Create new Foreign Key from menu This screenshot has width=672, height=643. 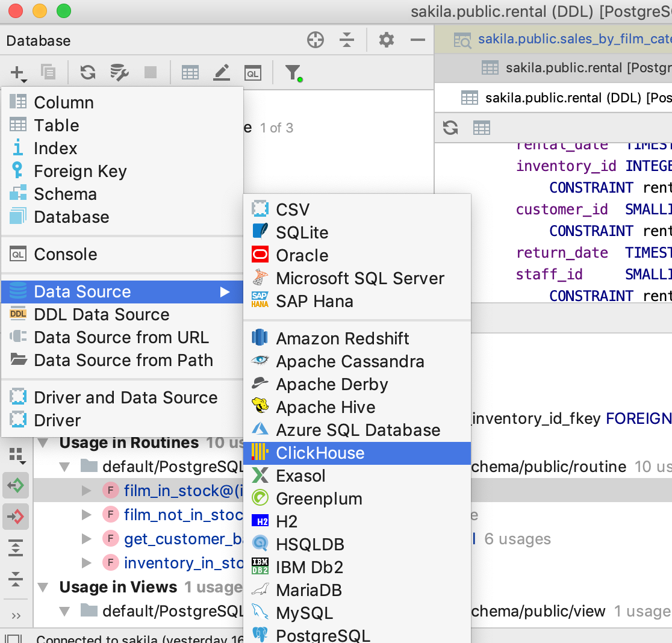click(x=122, y=172)
